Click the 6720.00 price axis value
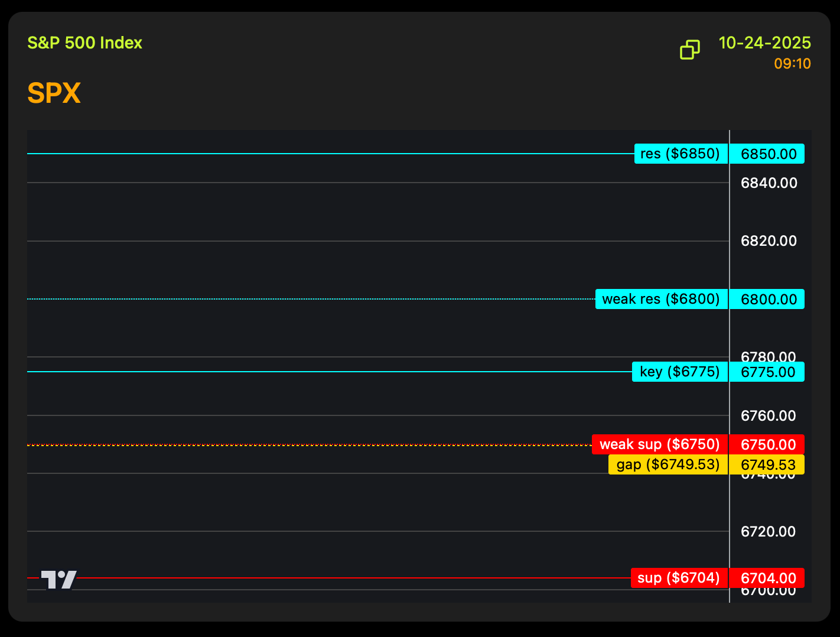This screenshot has height=637, width=840. tap(769, 532)
